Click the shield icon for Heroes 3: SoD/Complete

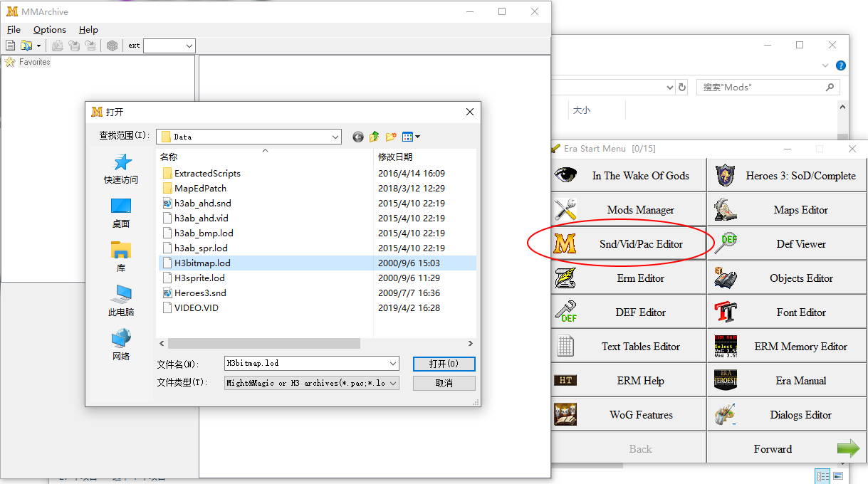point(725,175)
